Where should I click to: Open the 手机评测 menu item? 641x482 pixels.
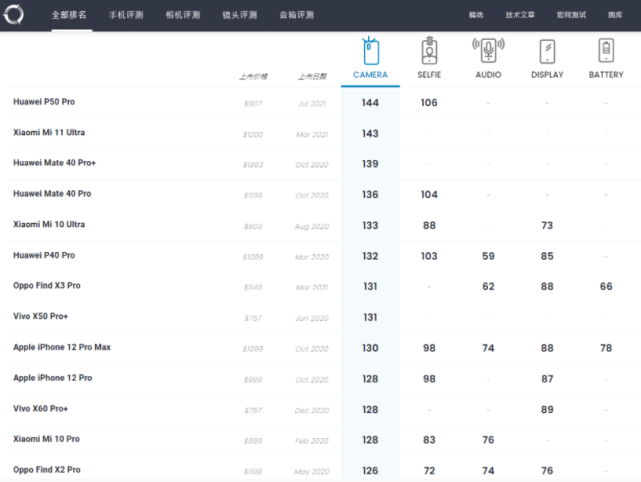point(126,15)
